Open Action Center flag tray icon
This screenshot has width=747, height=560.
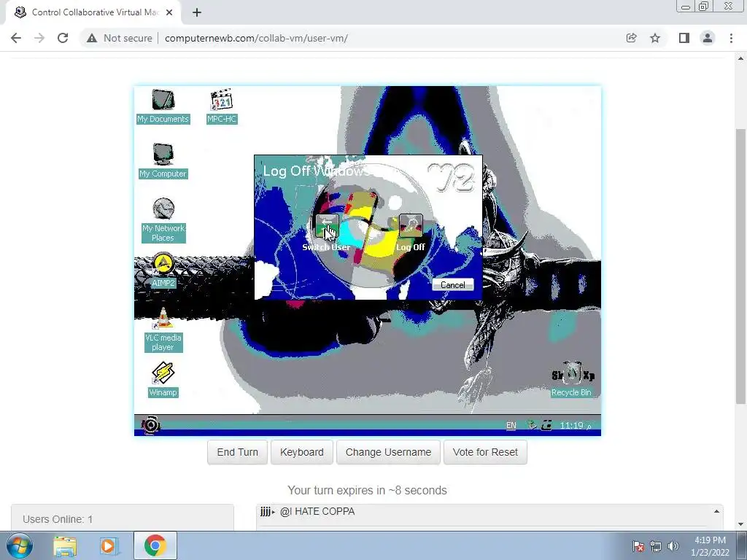pyautogui.click(x=638, y=546)
